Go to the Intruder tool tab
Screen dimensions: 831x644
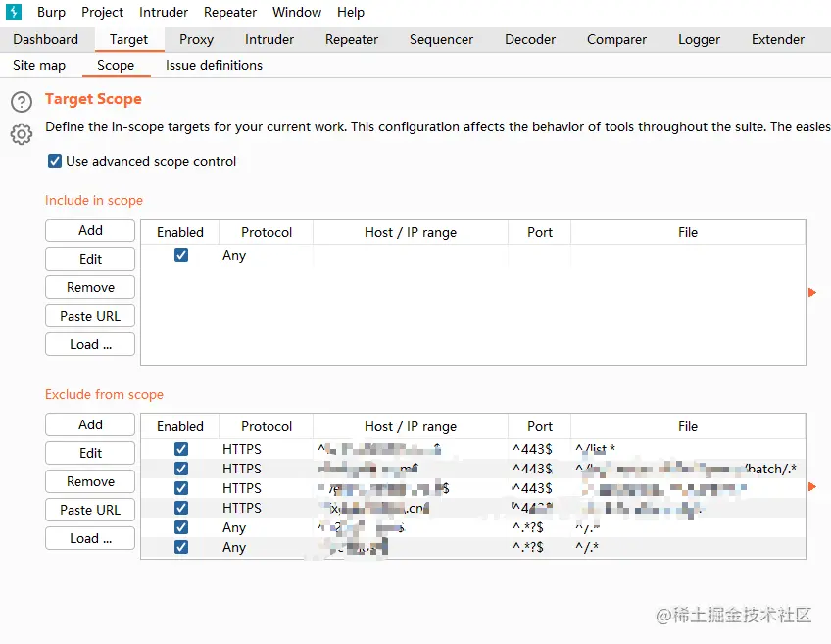pos(269,40)
